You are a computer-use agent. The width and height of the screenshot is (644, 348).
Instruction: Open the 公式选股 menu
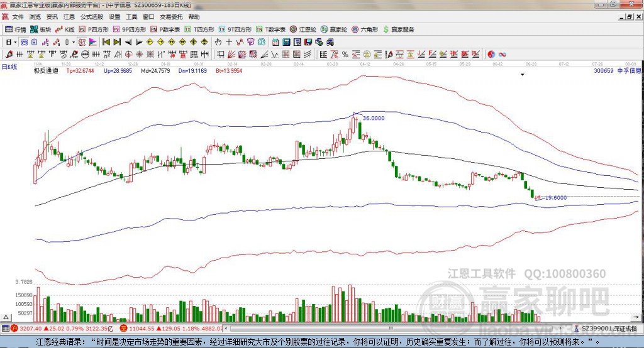92,17
